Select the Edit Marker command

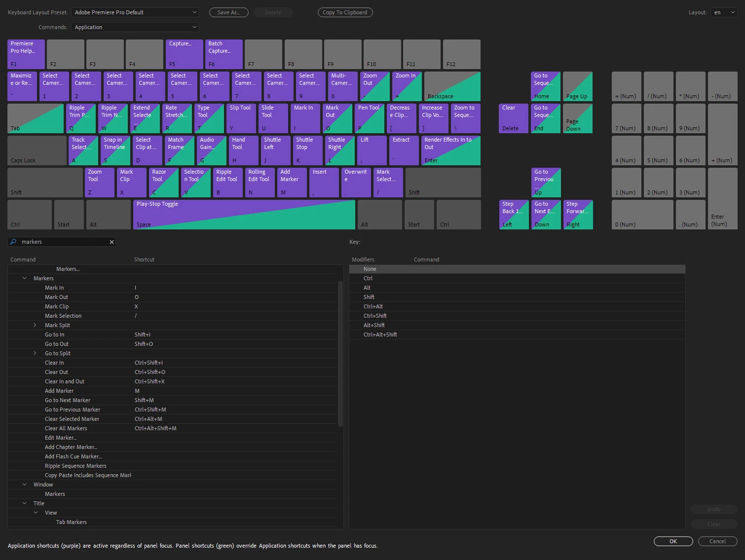[x=173, y=438]
